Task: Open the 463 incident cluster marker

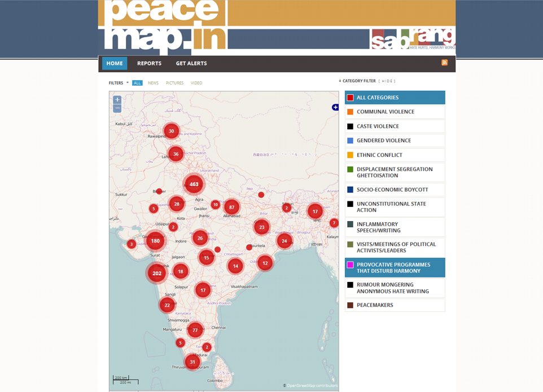Action: pos(194,184)
